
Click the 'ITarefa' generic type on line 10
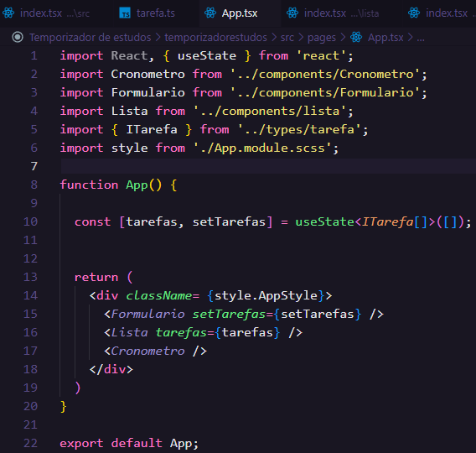pos(388,222)
